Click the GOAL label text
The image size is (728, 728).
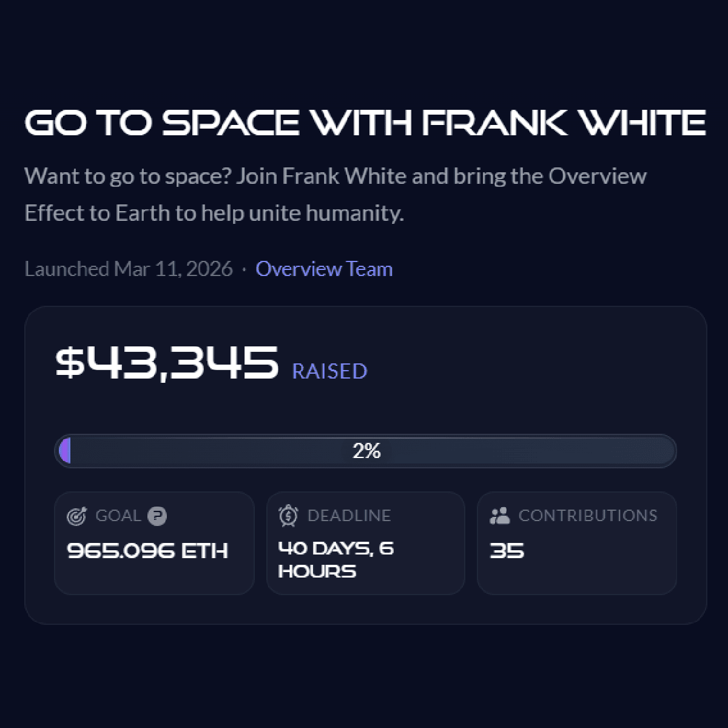(118, 516)
